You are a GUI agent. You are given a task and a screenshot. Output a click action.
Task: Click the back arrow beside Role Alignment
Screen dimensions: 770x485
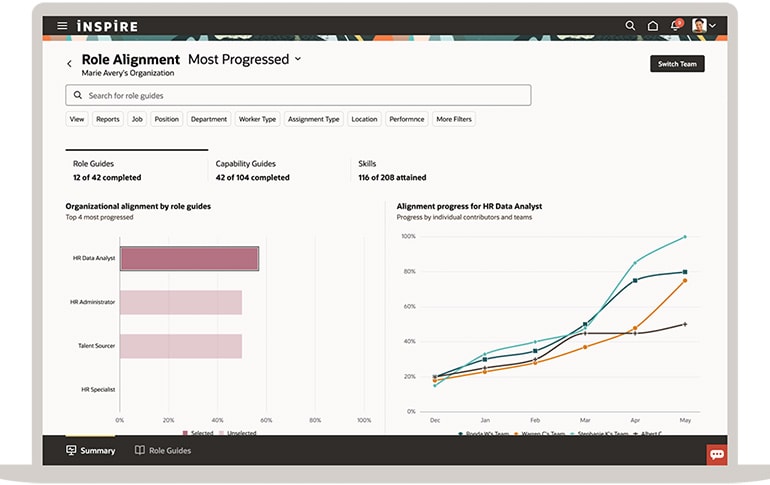point(69,64)
